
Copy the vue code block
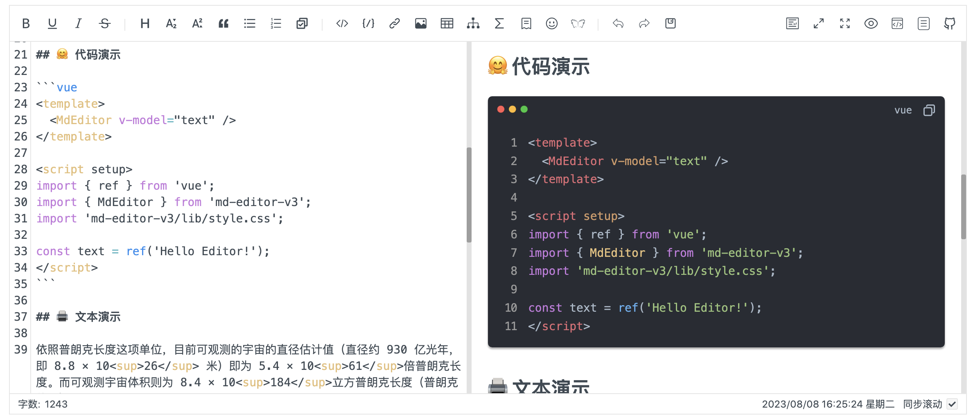pos(929,110)
